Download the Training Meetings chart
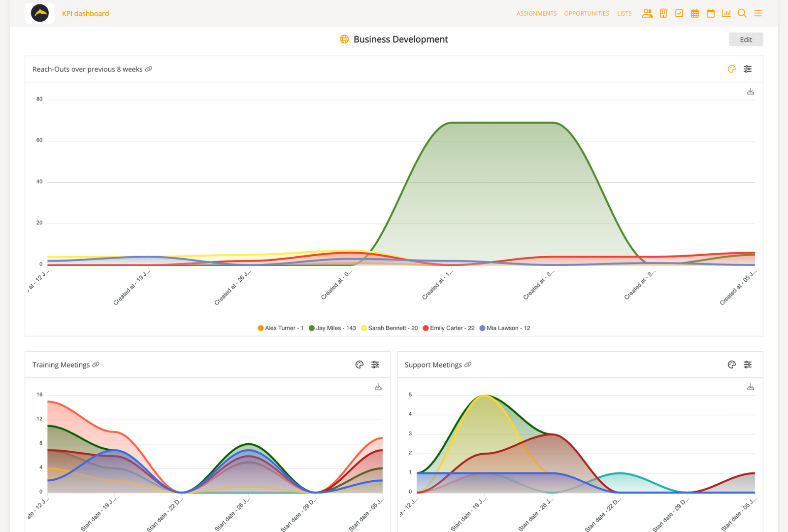788x532 pixels. point(378,387)
